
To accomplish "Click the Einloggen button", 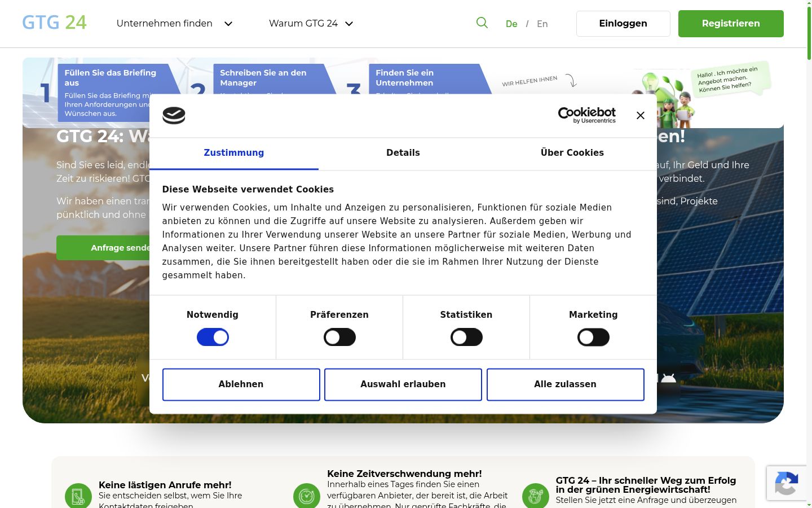I will coord(623,24).
